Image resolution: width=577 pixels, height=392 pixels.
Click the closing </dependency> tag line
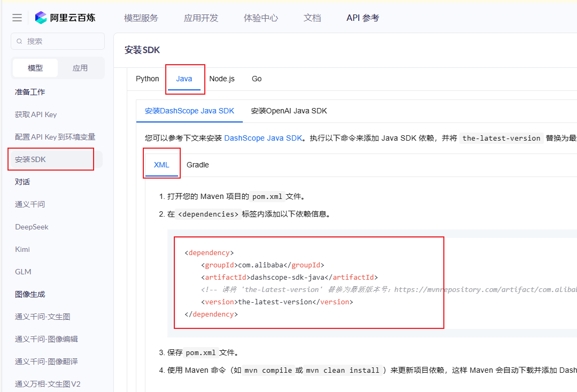click(211, 314)
